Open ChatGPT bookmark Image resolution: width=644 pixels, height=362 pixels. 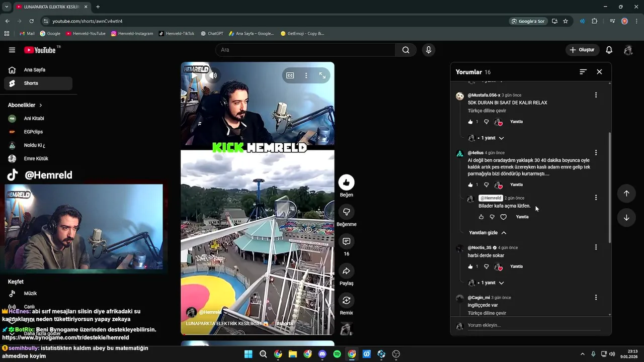[x=212, y=34]
